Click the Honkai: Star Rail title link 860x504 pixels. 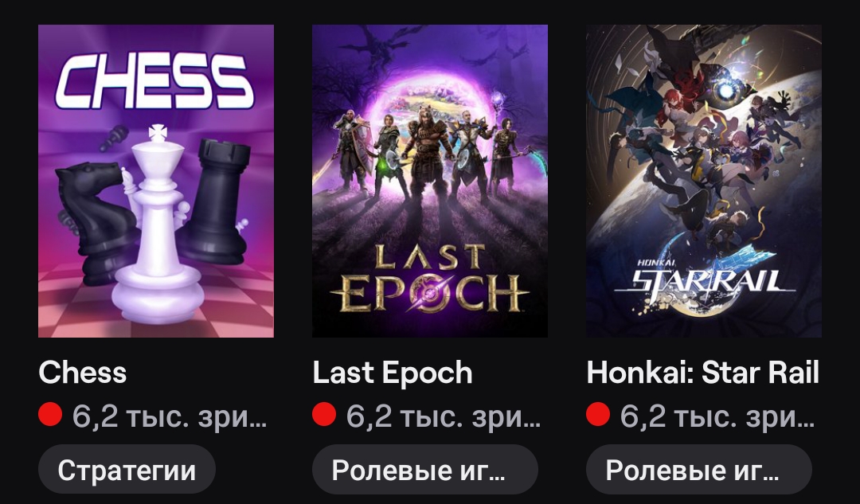[x=702, y=373]
